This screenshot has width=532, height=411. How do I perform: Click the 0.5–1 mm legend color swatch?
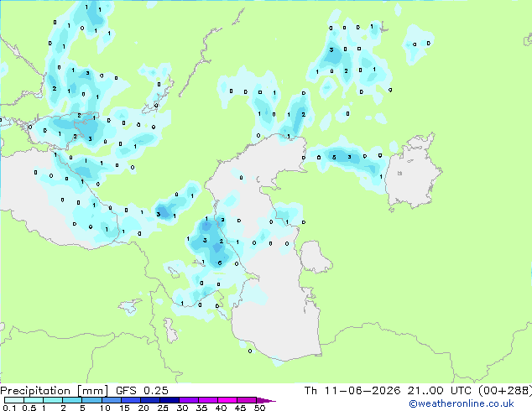tap(34, 400)
